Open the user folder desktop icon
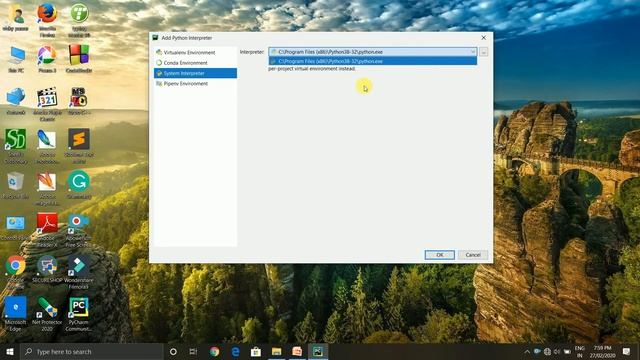 coord(16,18)
